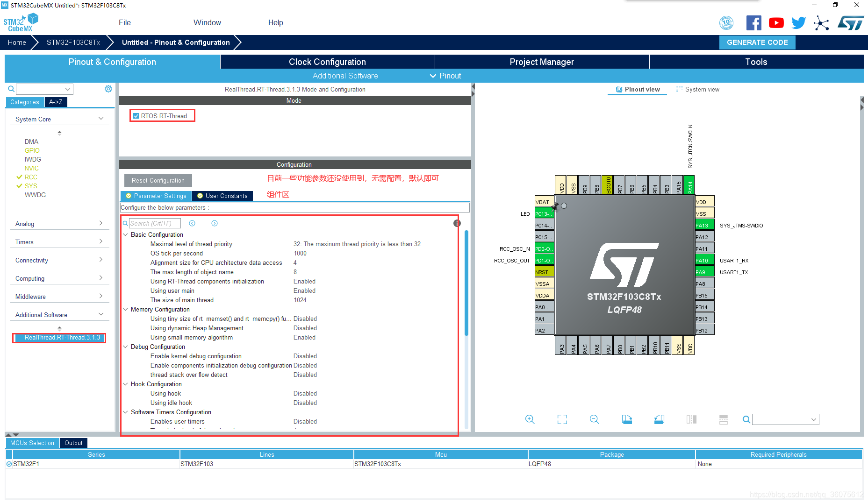
Task: Go to previous parameter search result
Action: (x=192, y=223)
